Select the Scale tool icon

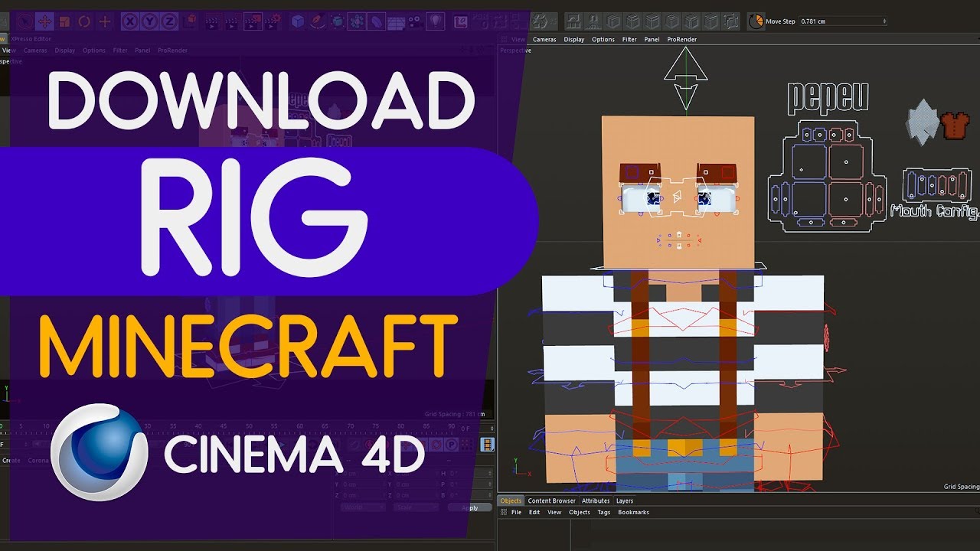64,21
